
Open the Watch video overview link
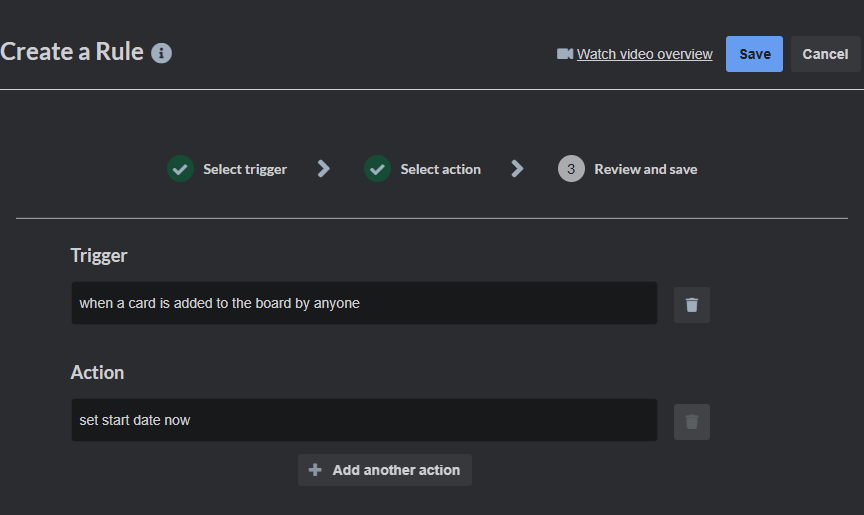point(644,54)
